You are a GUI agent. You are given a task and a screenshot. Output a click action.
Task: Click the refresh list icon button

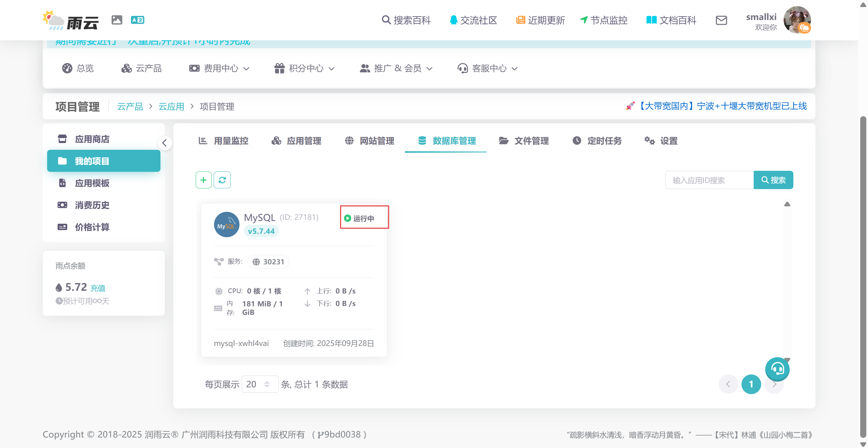coord(222,180)
